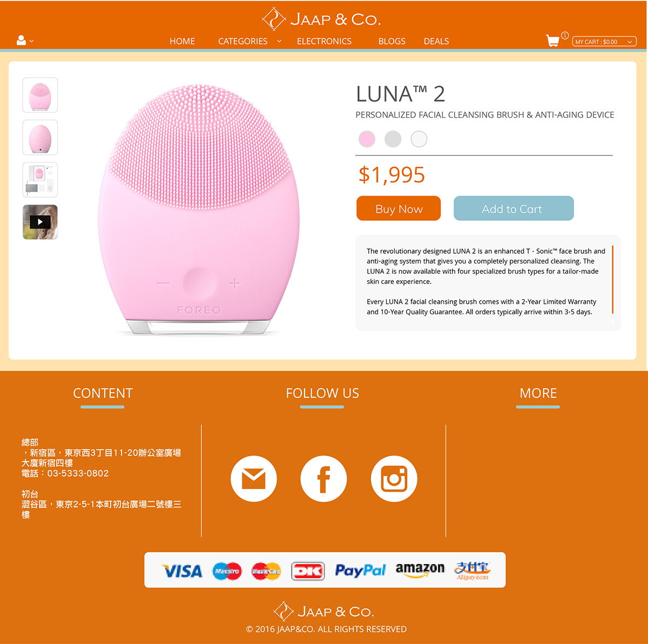
Task: Open the Deals menu item
Action: point(436,41)
